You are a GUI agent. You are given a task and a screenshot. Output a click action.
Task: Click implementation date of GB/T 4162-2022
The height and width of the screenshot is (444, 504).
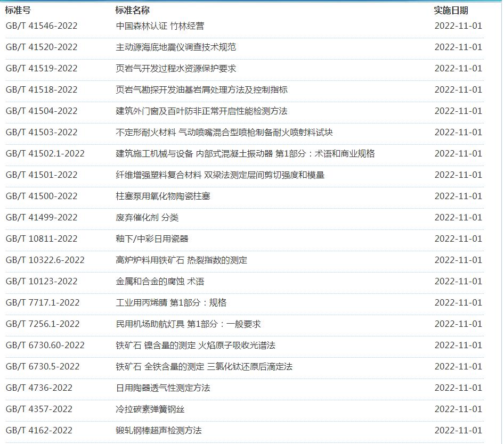pos(458,430)
